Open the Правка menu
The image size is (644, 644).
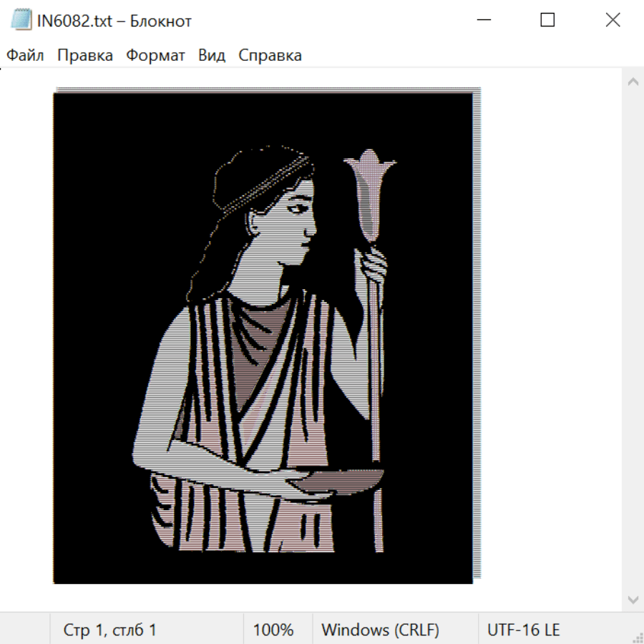(x=85, y=56)
